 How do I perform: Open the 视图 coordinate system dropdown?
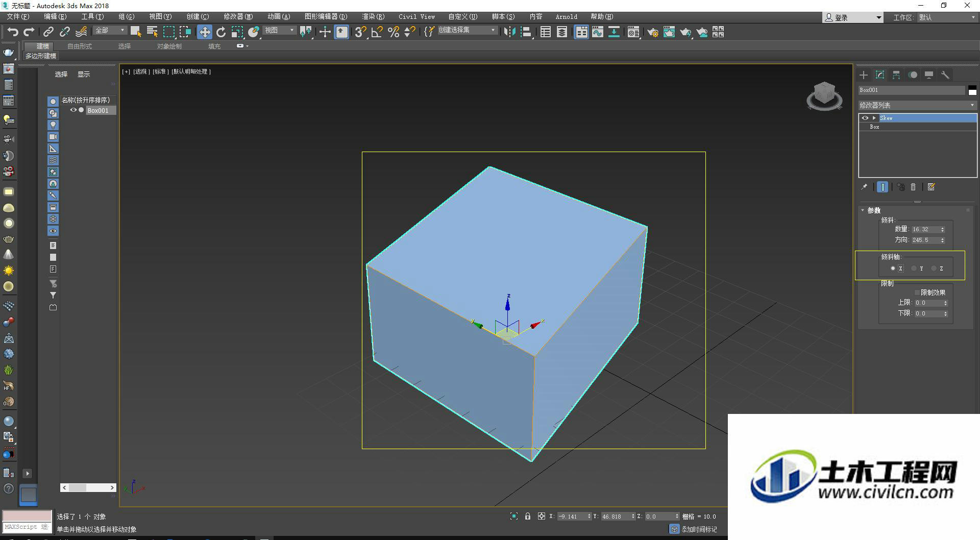[x=279, y=31]
